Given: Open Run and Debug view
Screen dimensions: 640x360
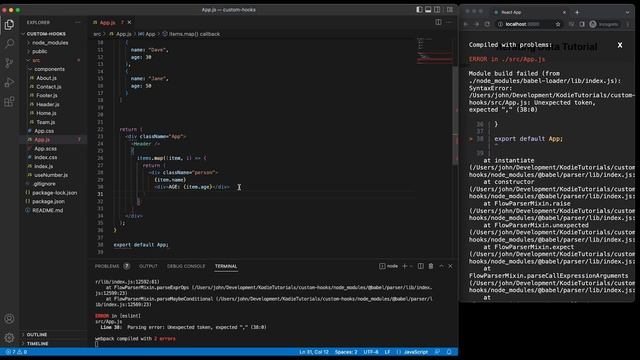Looking at the screenshot, I should pyautogui.click(x=9, y=82).
